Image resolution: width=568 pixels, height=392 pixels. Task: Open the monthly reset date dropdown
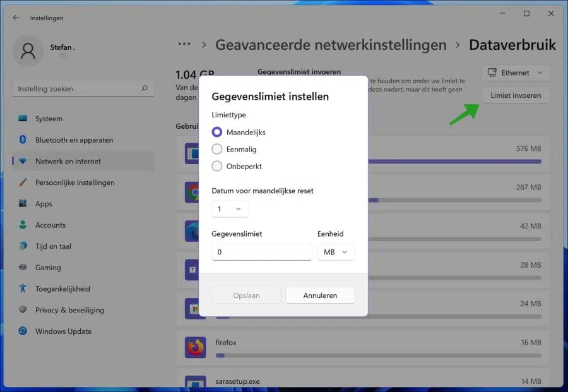tap(230, 209)
